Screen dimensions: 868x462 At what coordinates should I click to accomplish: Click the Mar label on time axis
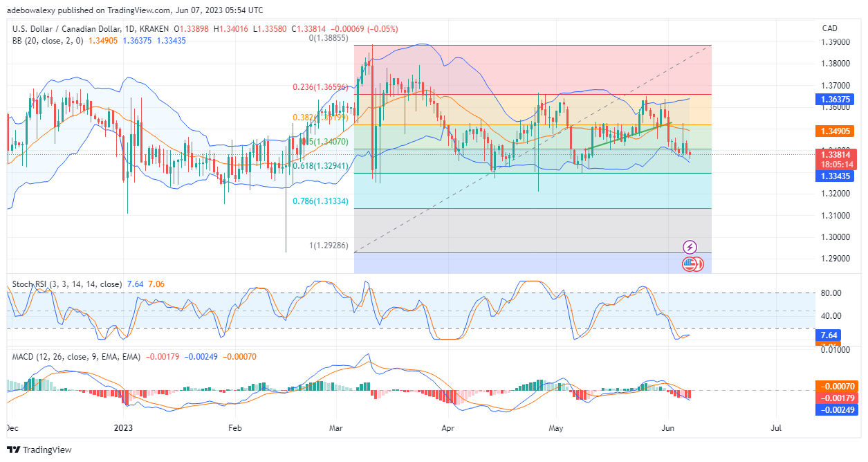coord(335,429)
